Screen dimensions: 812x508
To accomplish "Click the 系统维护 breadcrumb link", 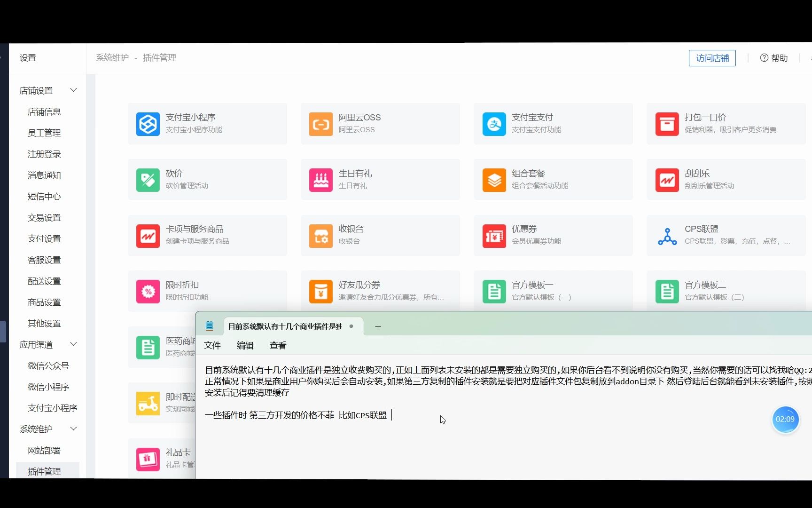I will (112, 58).
